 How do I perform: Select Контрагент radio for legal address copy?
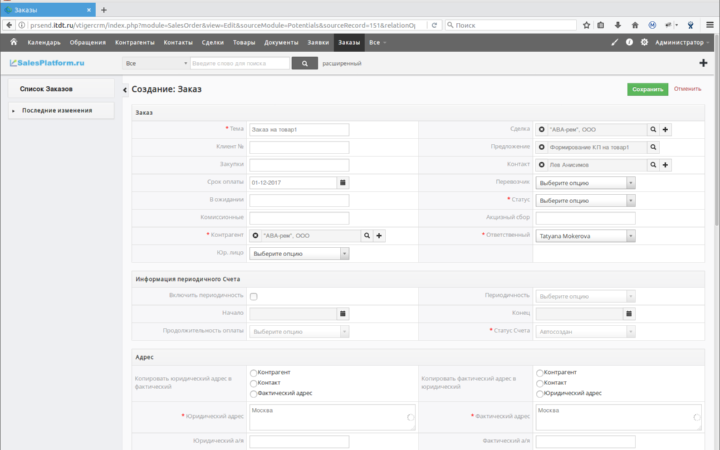(x=253, y=372)
